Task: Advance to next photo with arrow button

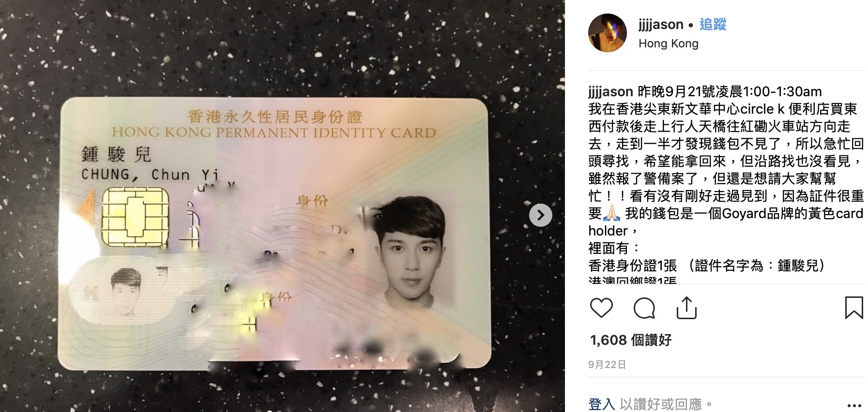Action: point(540,215)
